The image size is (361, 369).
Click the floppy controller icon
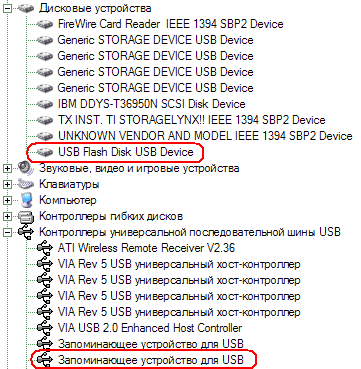tap(26, 216)
